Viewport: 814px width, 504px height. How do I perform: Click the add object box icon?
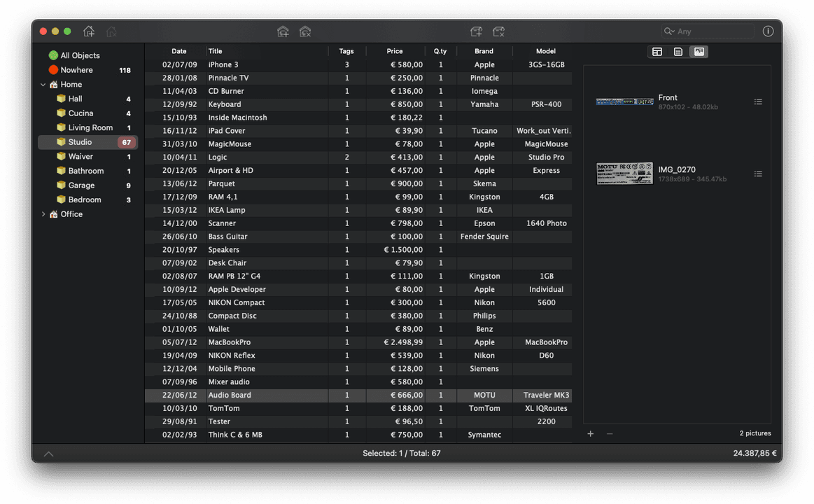pyautogui.click(x=477, y=31)
